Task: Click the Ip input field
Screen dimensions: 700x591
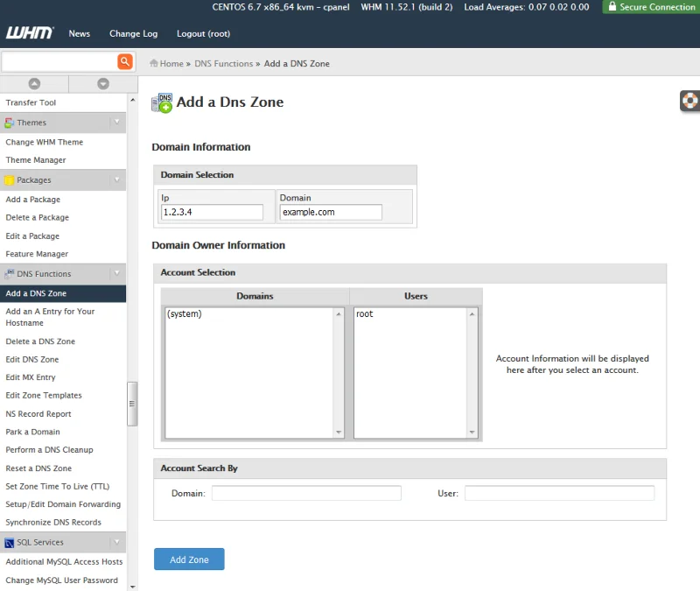Action: 212,212
